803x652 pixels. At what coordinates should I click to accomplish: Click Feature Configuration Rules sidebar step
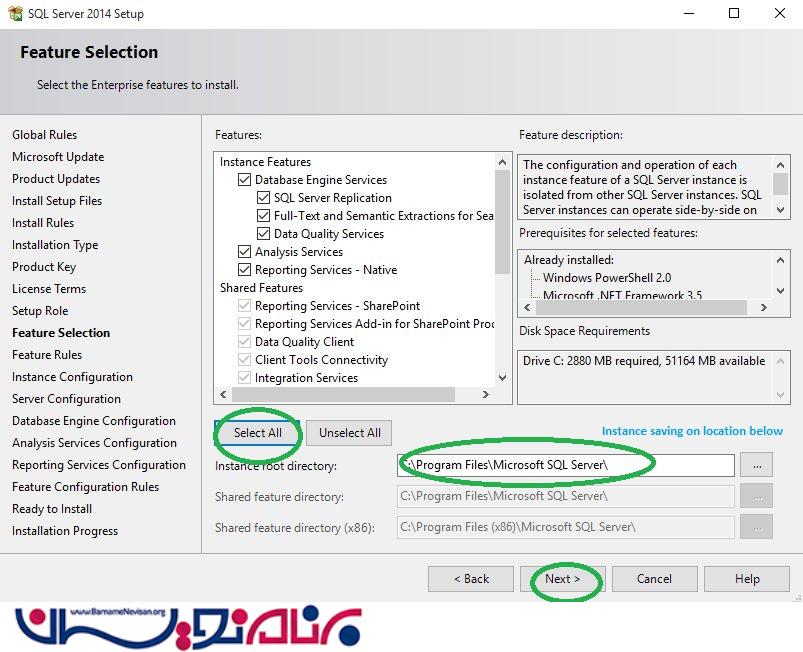(x=86, y=487)
